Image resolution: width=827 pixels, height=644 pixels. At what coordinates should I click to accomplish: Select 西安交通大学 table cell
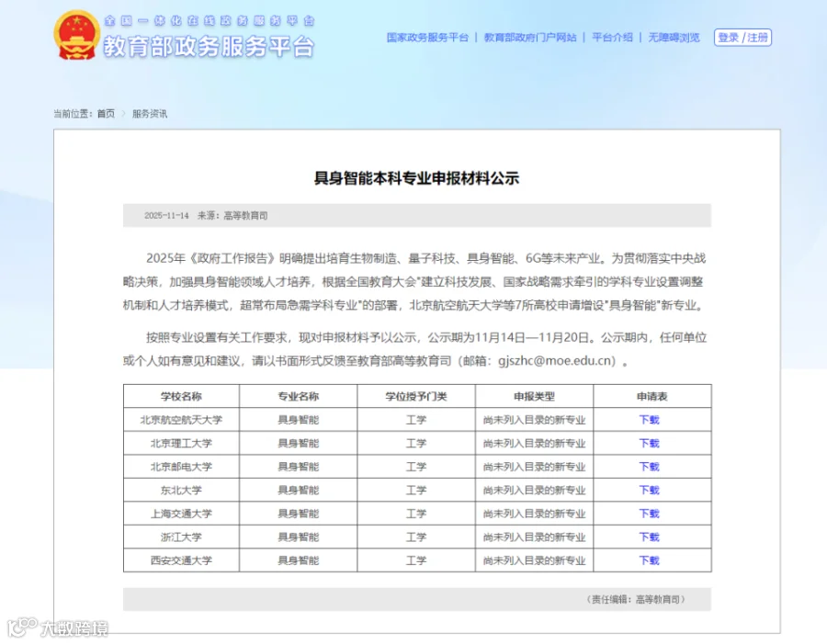point(181,560)
